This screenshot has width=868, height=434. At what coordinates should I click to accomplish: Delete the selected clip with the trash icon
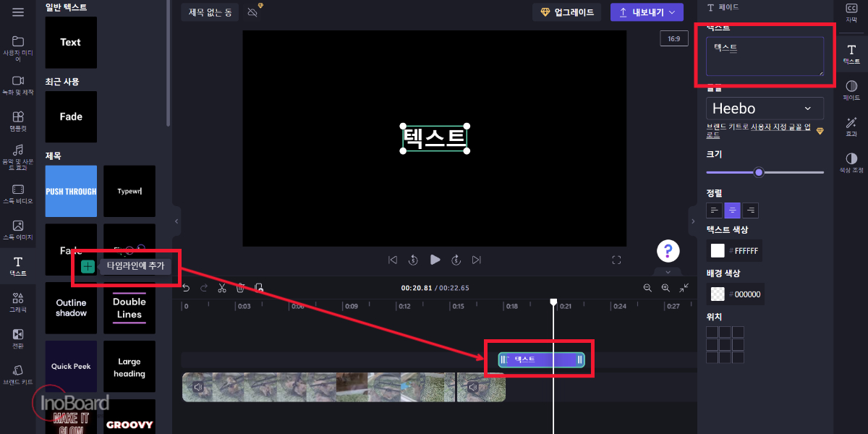[240, 288]
